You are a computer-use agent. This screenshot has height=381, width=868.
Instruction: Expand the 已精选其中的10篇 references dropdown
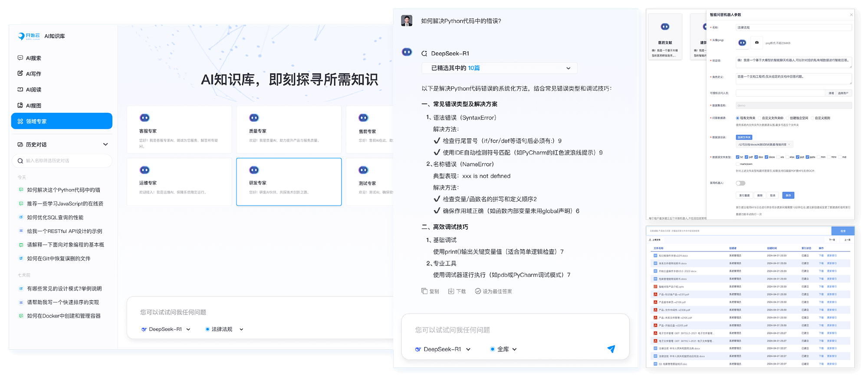click(x=568, y=68)
